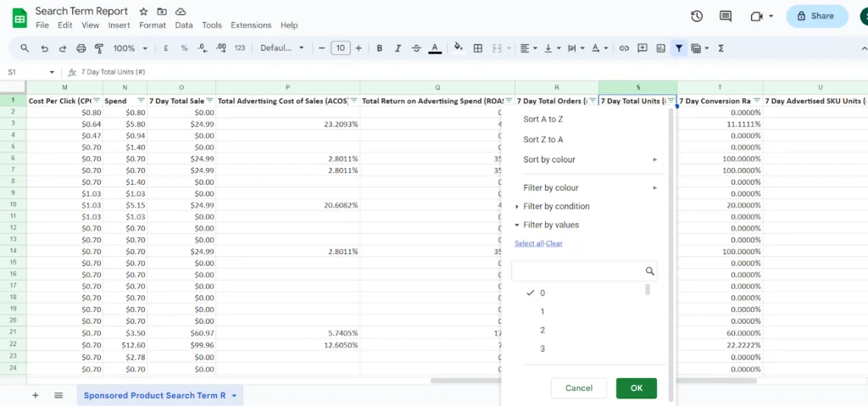The width and height of the screenshot is (868, 406).
Task: Redo the last action
Action: coord(63,48)
